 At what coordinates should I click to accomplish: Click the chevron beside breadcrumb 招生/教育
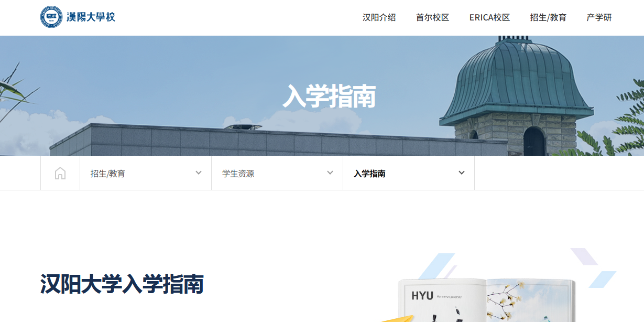[x=199, y=173]
